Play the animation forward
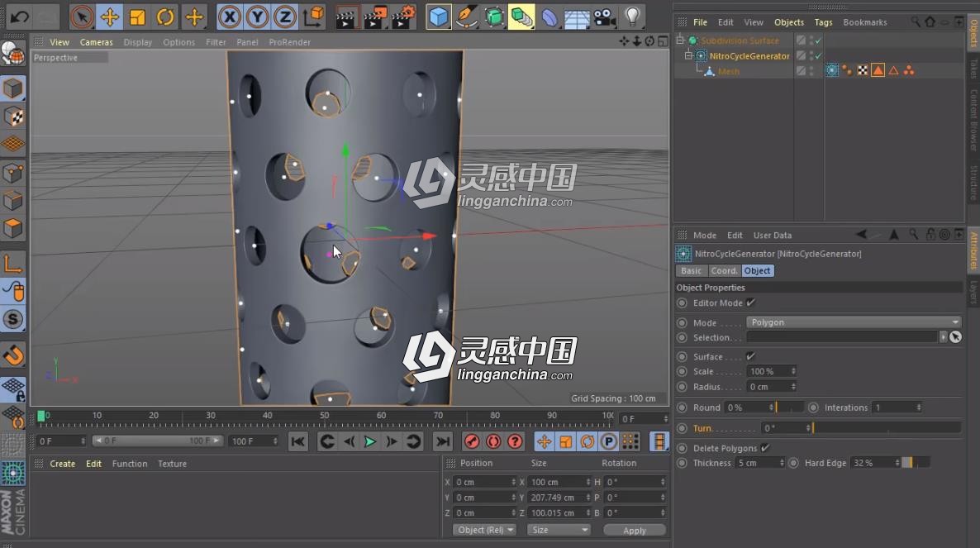This screenshot has height=548, width=980. [x=370, y=441]
